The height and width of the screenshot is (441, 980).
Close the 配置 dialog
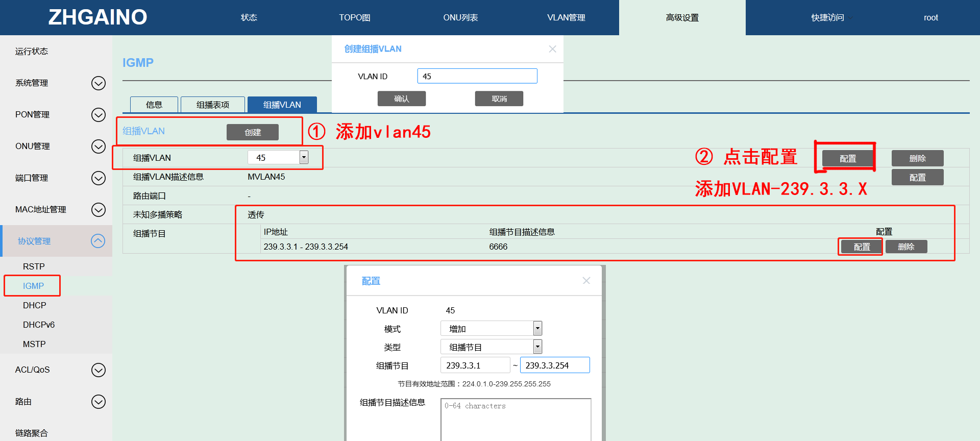[586, 281]
